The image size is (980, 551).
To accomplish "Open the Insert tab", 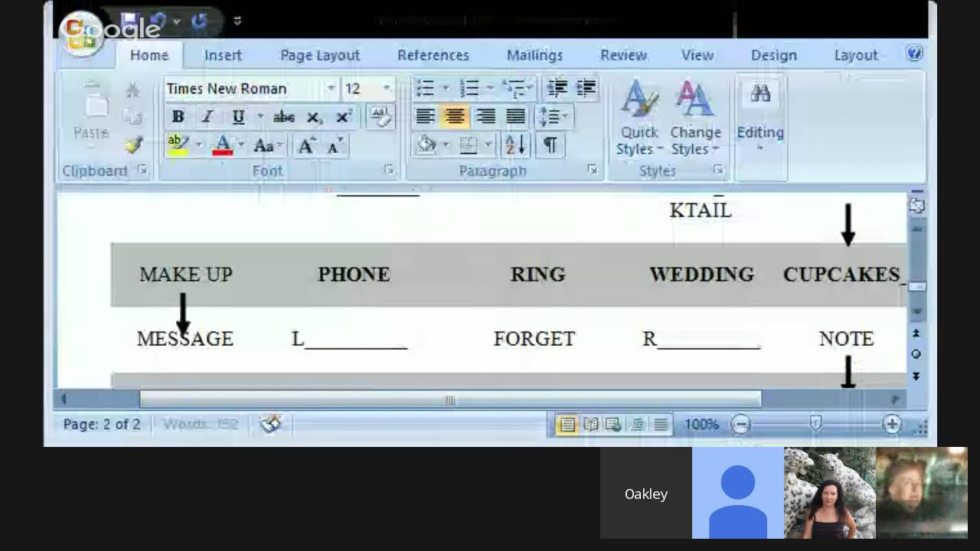I will click(223, 55).
